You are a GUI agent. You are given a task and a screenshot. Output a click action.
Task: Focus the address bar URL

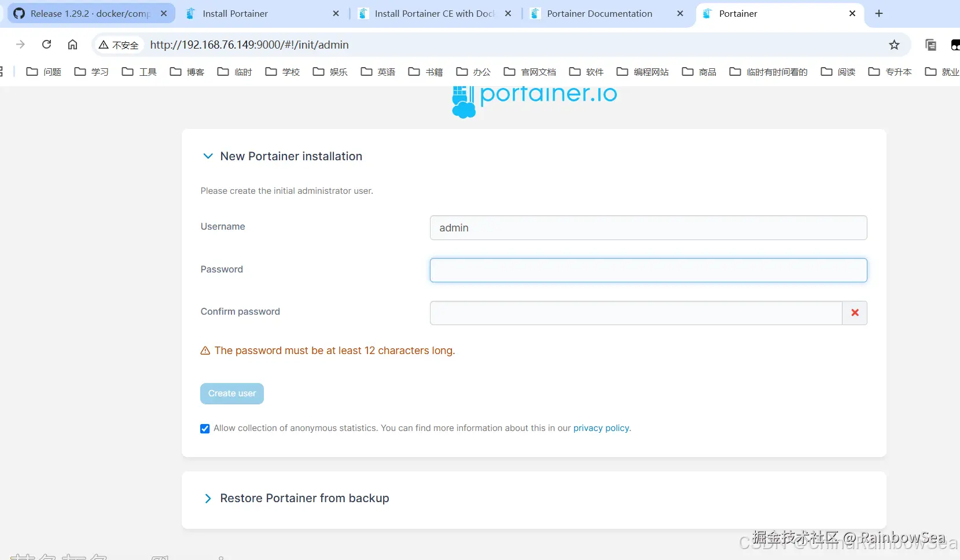[x=249, y=45]
